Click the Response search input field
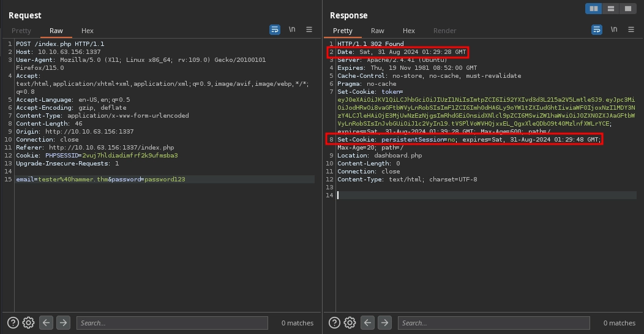The width and height of the screenshot is (644, 334). coord(493,323)
